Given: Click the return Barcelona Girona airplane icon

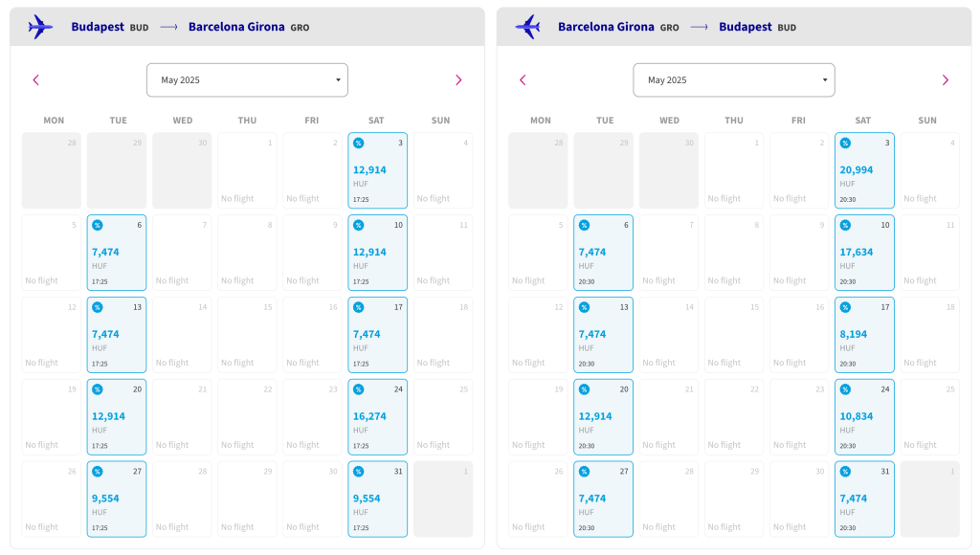Looking at the screenshot, I should (x=527, y=27).
